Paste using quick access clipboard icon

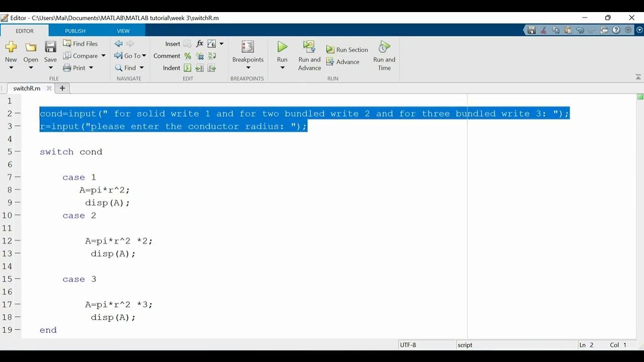coord(568,30)
